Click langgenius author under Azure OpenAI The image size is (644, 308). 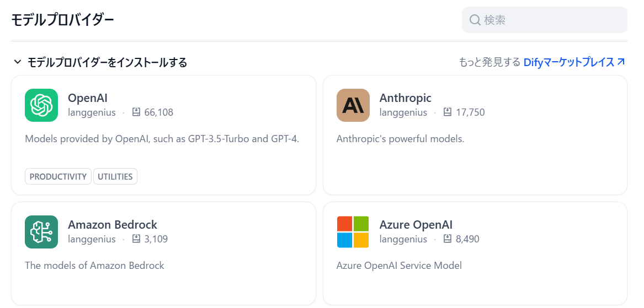403,239
